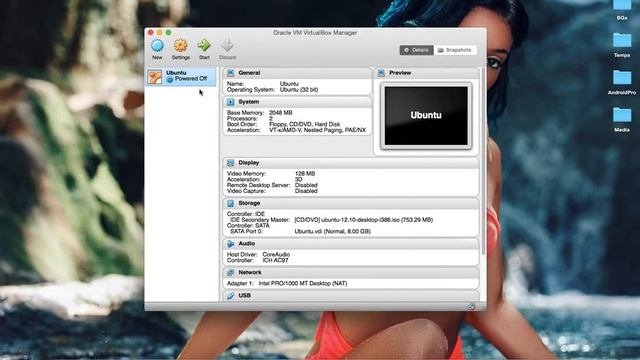Image resolution: width=640 pixels, height=360 pixels.
Task: Click the Ubuntu (32 bit) operating system value
Action: click(299, 89)
